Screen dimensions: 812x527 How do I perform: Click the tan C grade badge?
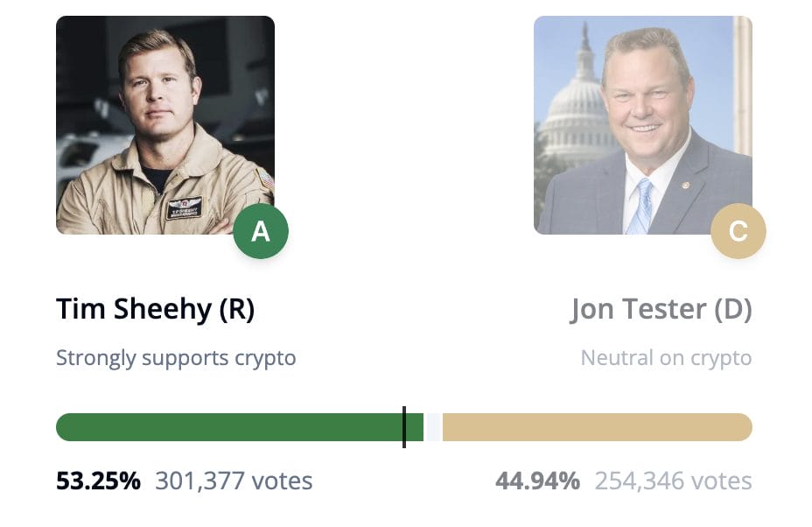tap(738, 231)
